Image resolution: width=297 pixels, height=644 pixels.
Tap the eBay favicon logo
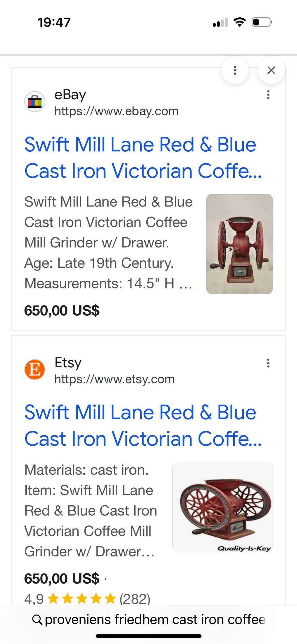click(x=35, y=102)
